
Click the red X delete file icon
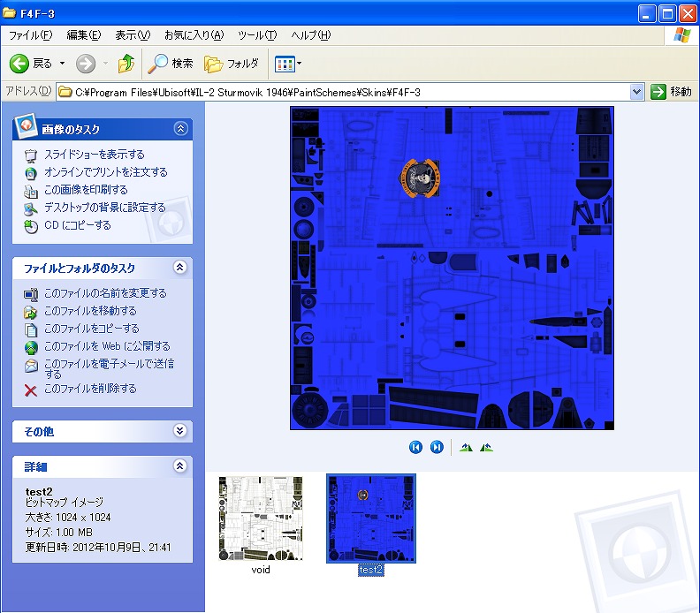(x=30, y=390)
